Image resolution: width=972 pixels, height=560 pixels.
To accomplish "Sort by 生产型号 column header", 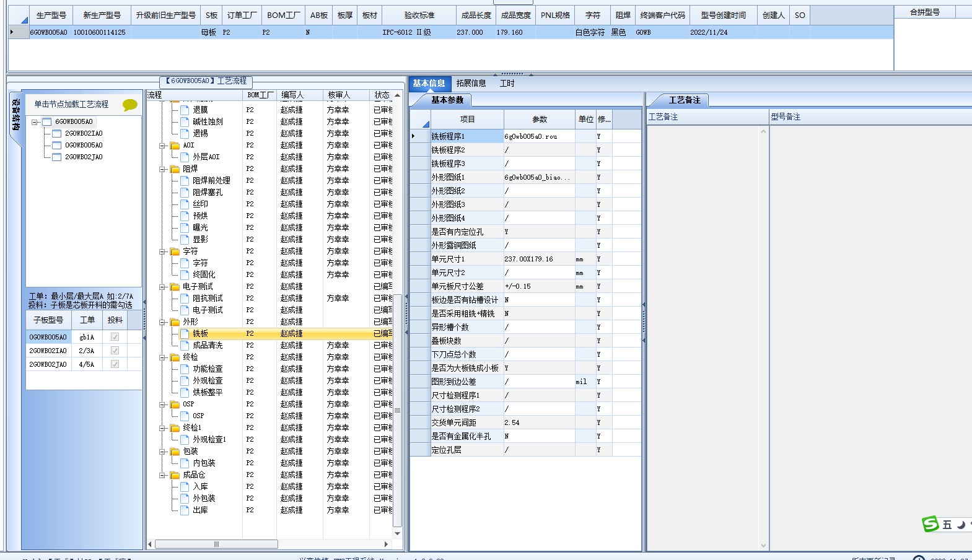I will point(51,15).
